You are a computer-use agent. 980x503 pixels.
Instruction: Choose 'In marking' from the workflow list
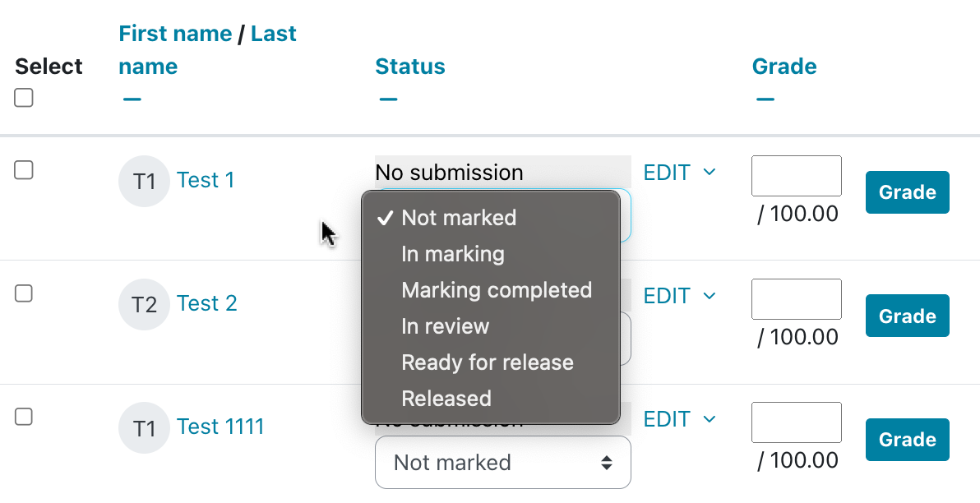(453, 254)
